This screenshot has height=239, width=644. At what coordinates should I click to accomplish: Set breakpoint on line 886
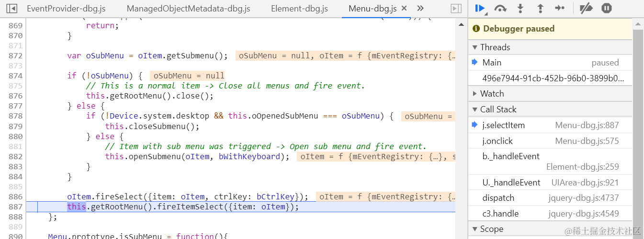click(15, 196)
